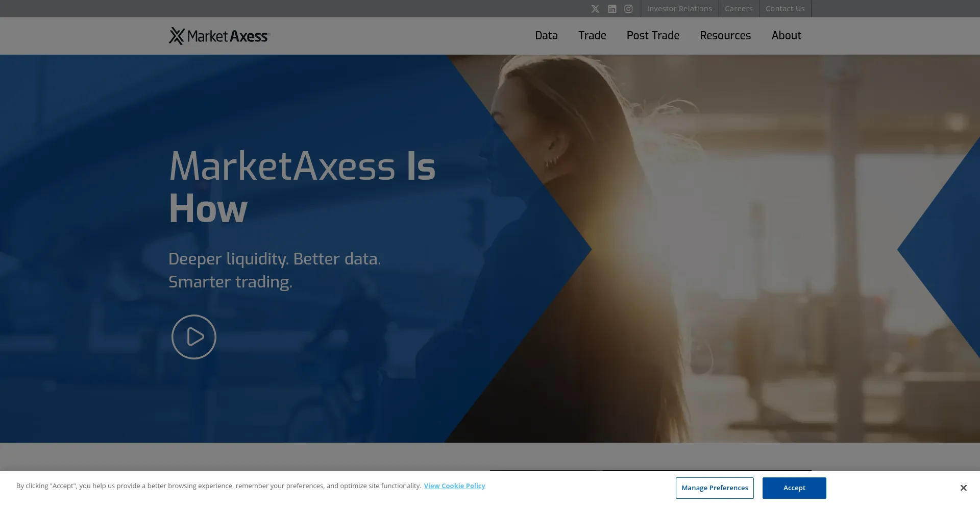This screenshot has height=507, width=980.
Task: Play the hero video
Action: tap(194, 337)
